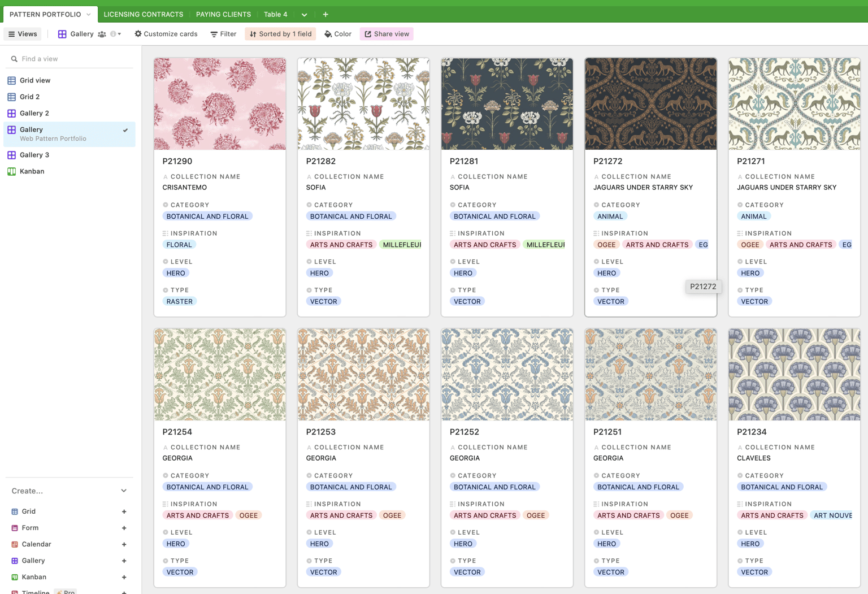Add a new Calendar view with plus
Image resolution: width=868 pixels, height=594 pixels.
point(124,544)
